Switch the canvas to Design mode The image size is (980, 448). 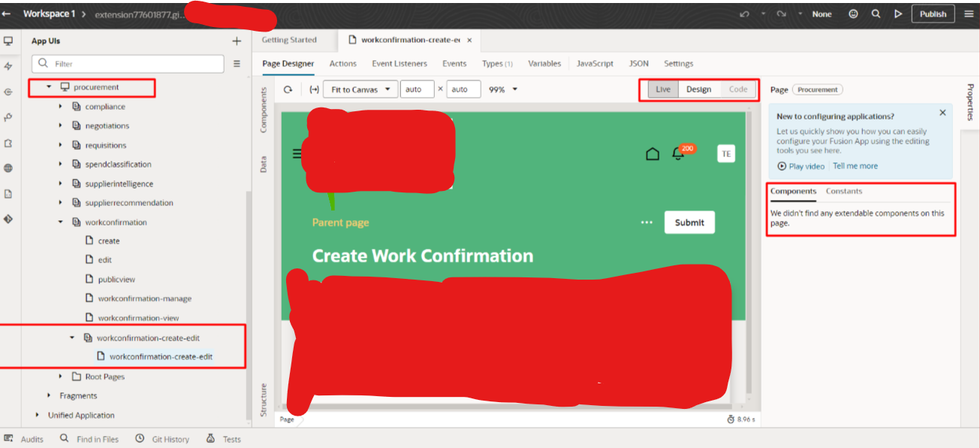click(x=698, y=89)
